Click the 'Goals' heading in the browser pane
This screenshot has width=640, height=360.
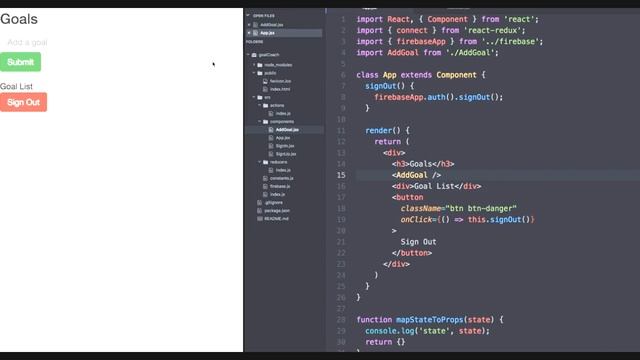coord(19,19)
